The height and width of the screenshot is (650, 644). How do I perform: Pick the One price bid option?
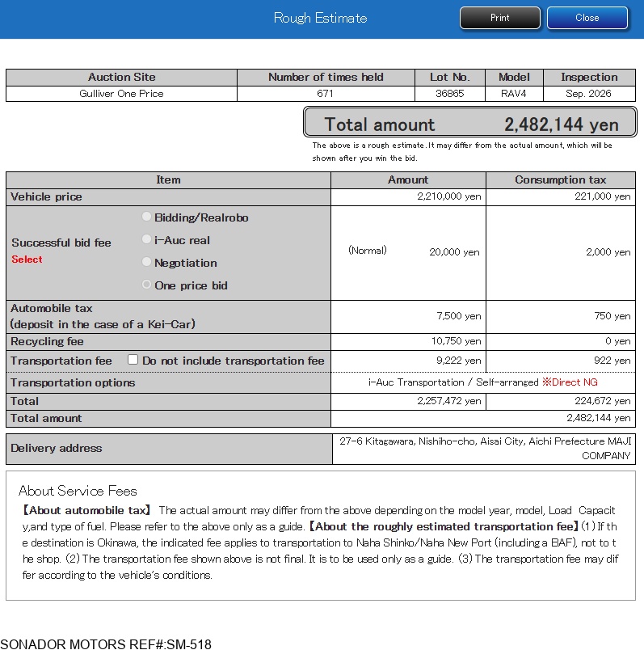(x=146, y=285)
